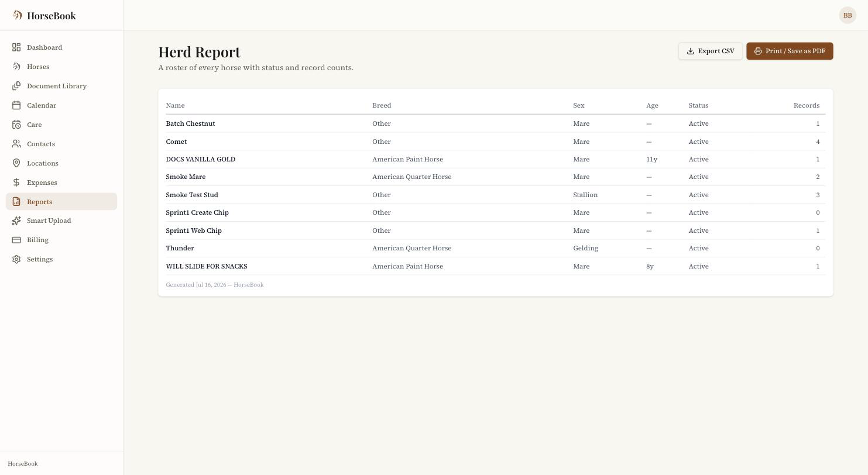Click the Breed column header
Image resolution: width=868 pixels, height=475 pixels.
(x=382, y=105)
